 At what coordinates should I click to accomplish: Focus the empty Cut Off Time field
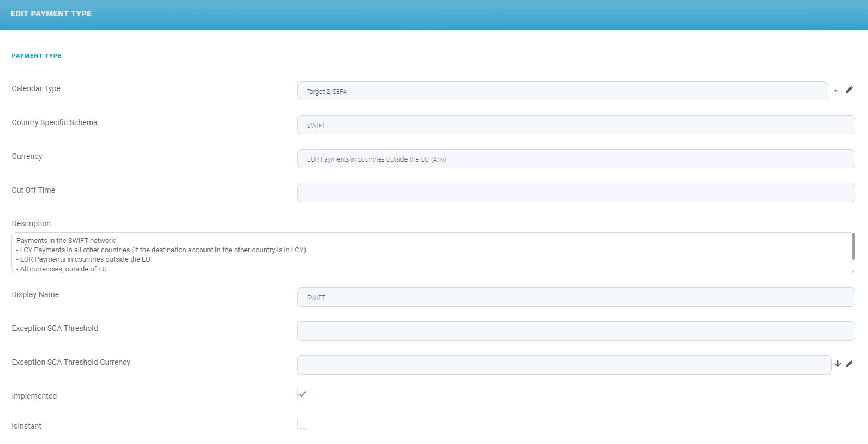pos(576,193)
